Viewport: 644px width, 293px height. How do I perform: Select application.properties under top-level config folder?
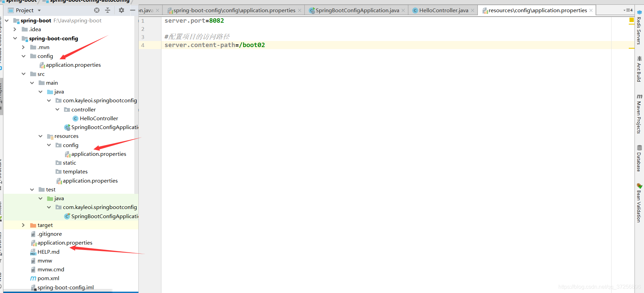(x=70, y=65)
